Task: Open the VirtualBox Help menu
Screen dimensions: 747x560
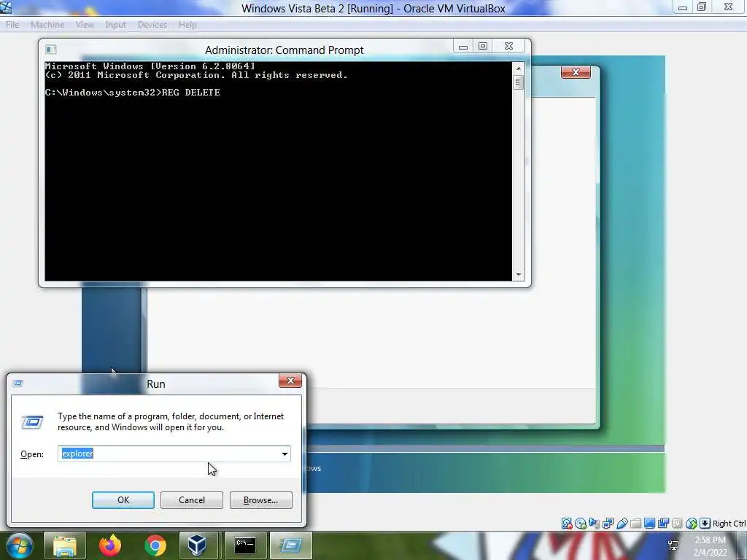Action: tap(187, 25)
